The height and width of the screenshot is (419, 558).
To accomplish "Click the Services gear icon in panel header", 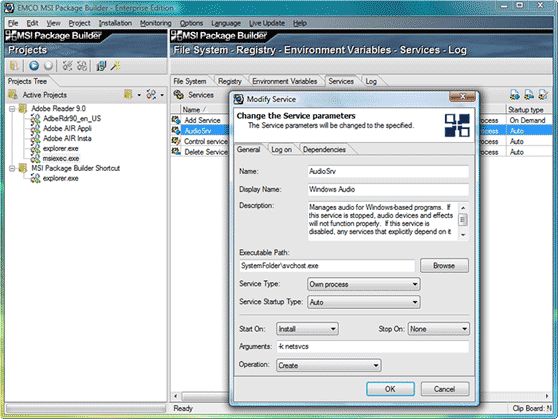I will pos(179,95).
